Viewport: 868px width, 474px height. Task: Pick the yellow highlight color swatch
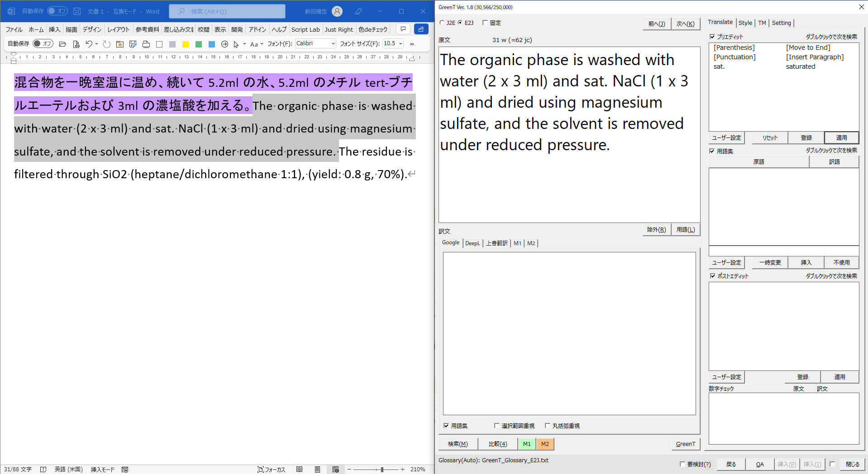(186, 44)
